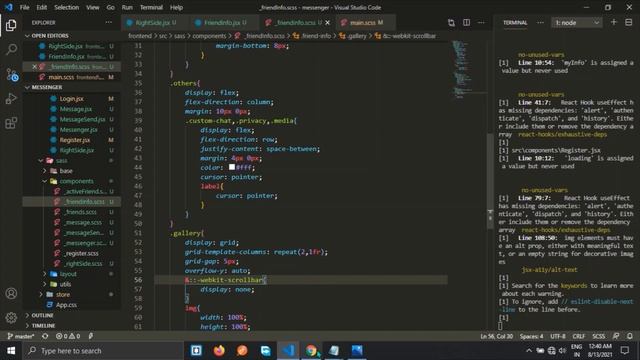This screenshot has width=640, height=360.
Task: Change indentation via Spaces: 4
Action: (531, 336)
